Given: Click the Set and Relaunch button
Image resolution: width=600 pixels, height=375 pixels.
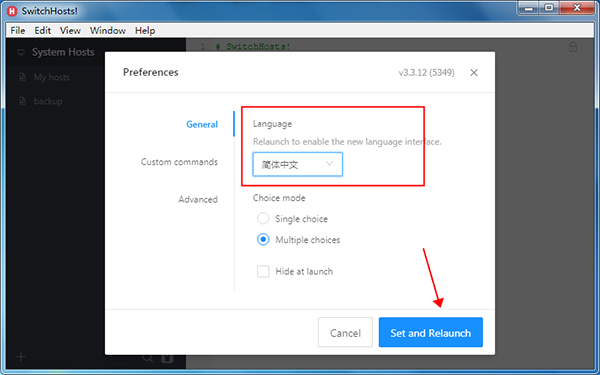Looking at the screenshot, I should point(430,333).
